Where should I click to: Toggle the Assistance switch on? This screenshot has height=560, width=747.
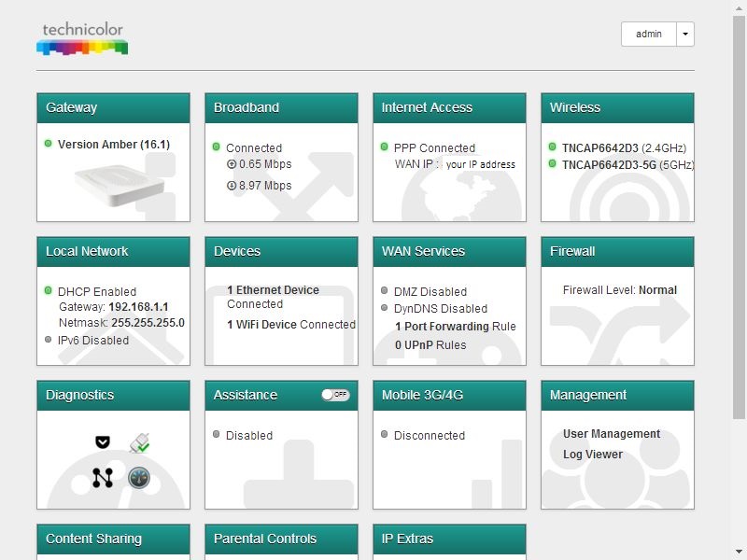point(335,395)
